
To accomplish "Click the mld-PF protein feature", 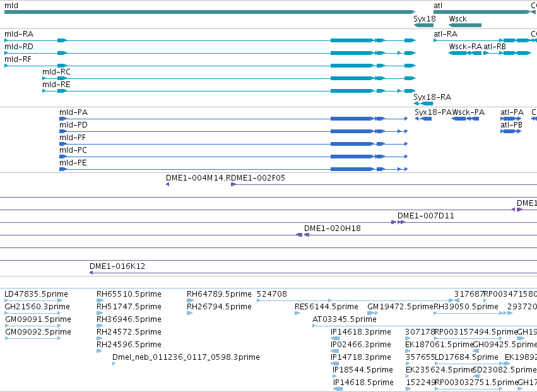I will click(233, 144).
